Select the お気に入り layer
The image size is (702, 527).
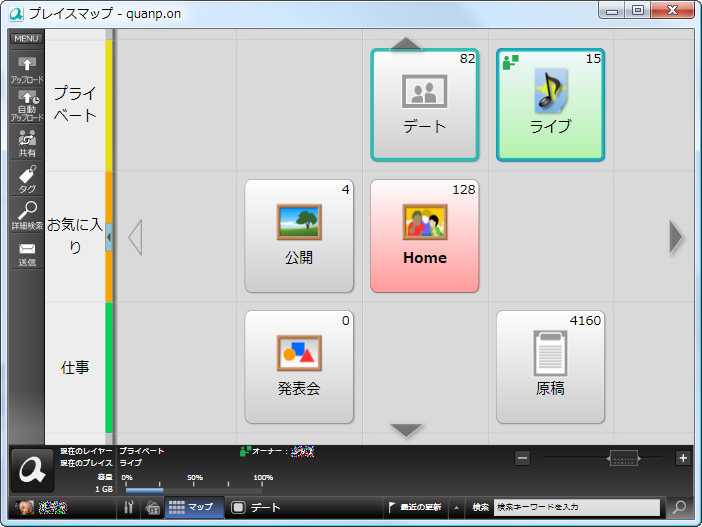(x=75, y=236)
